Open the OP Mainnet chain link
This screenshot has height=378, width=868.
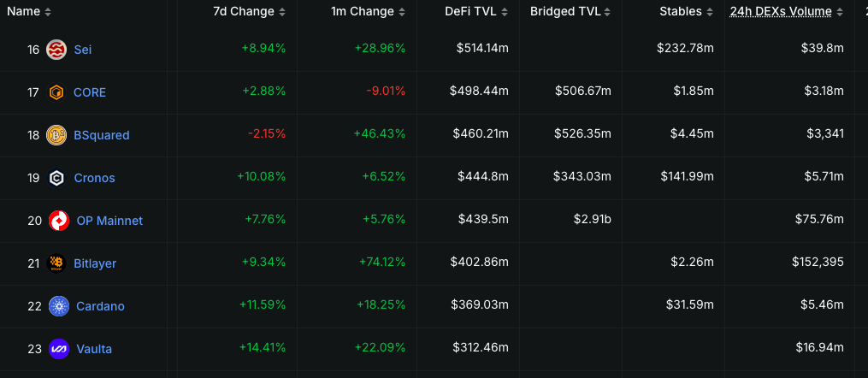tap(109, 221)
